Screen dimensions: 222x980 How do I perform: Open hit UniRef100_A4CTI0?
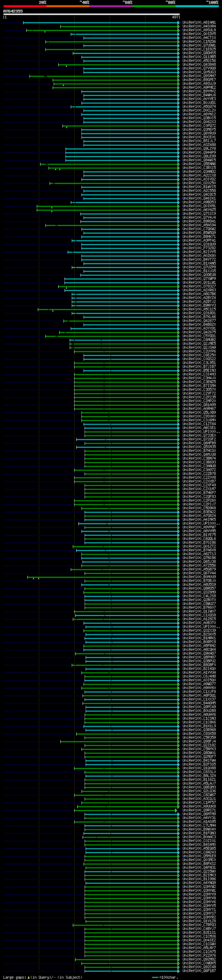199,38
